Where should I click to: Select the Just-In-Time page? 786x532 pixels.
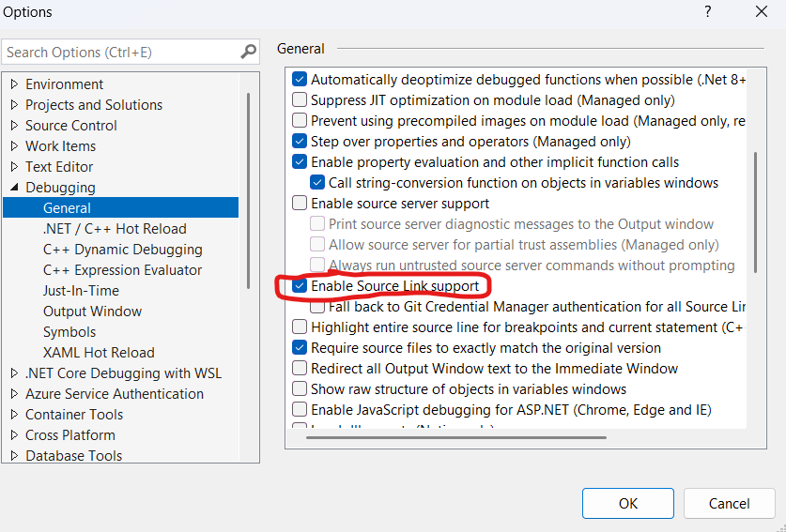[x=81, y=290]
